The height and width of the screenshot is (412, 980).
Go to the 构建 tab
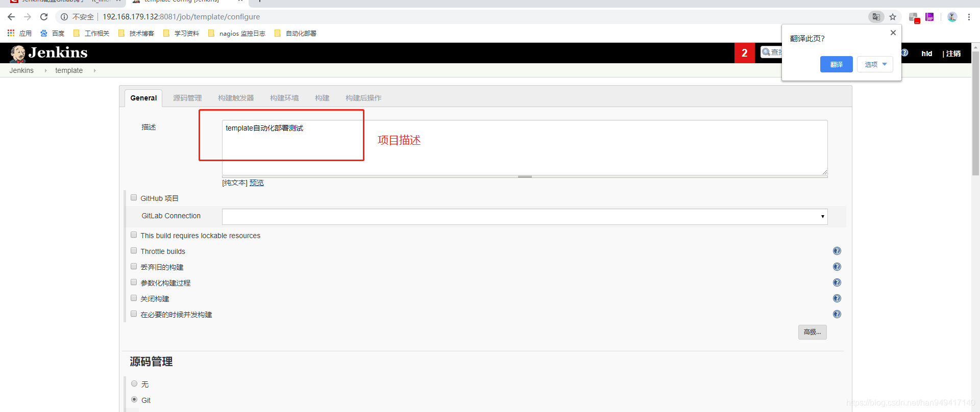click(x=322, y=98)
